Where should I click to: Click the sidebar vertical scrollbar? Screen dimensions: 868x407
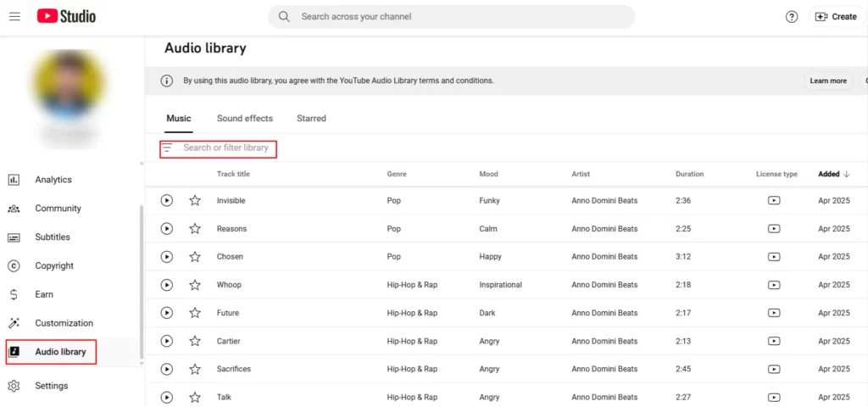(x=141, y=282)
